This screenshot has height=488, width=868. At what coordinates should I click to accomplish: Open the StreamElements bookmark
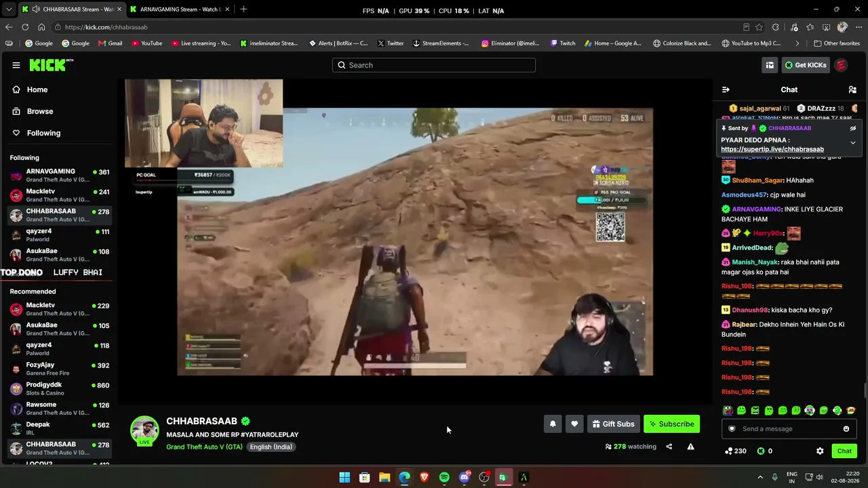pos(440,43)
